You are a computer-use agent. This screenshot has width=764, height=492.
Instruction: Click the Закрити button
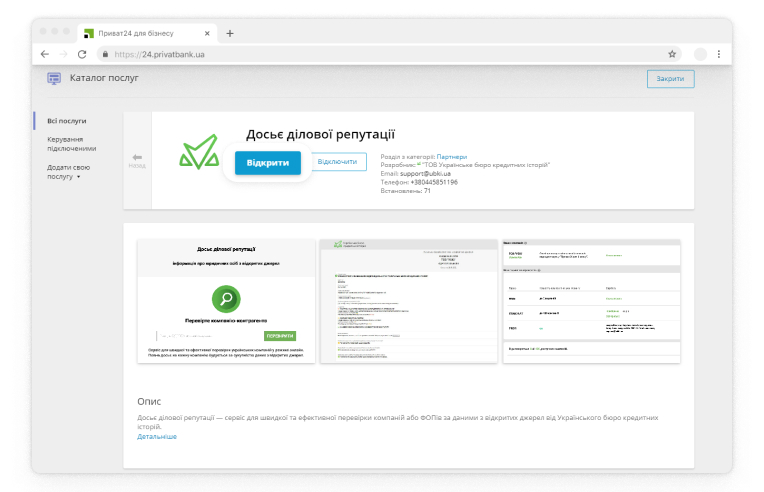[x=670, y=79]
